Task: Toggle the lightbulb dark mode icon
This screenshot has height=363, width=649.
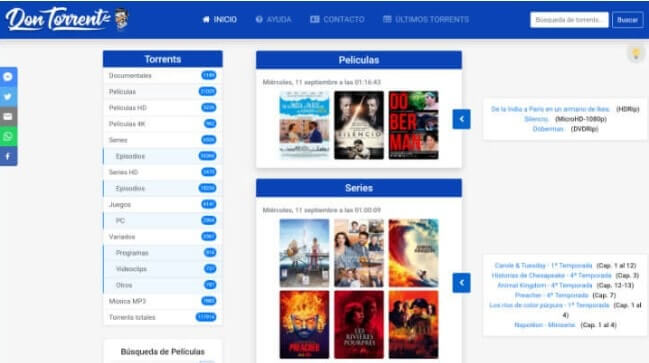Action: coord(636,53)
